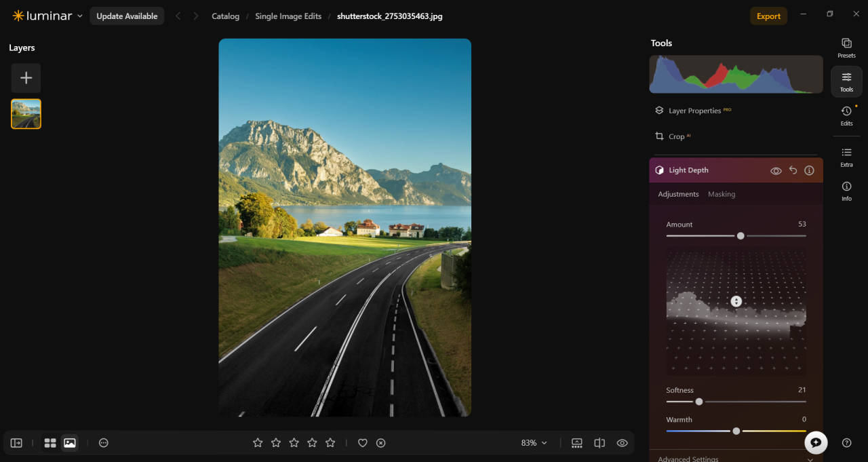
Task: Open the Luminar logo menu
Action: point(47,16)
